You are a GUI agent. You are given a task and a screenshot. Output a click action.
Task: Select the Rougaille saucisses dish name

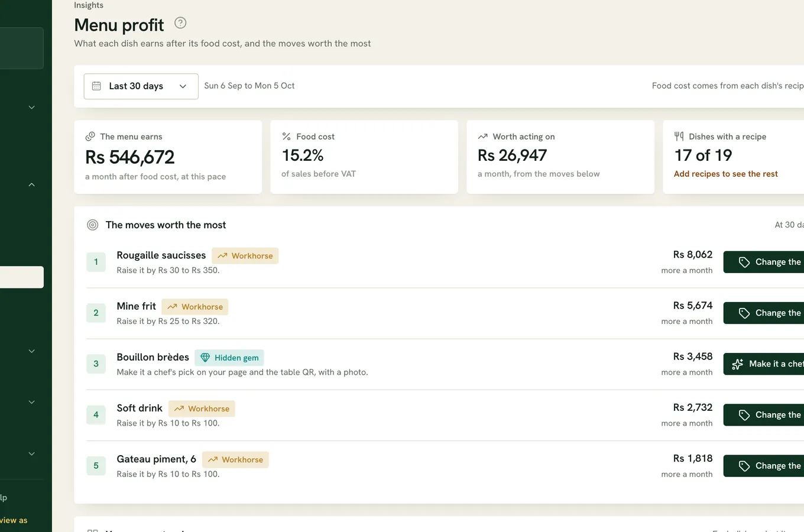pyautogui.click(x=161, y=255)
